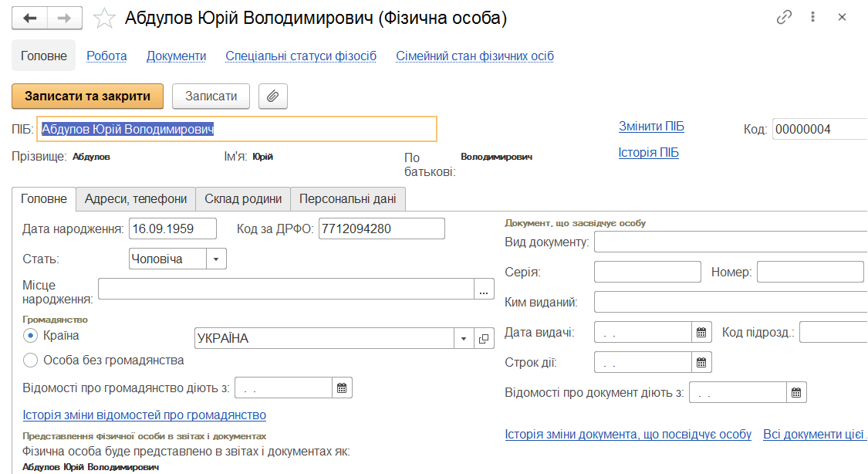The height and width of the screenshot is (474, 868).
Task: Open calendar for Строк дії
Action: pos(701,363)
